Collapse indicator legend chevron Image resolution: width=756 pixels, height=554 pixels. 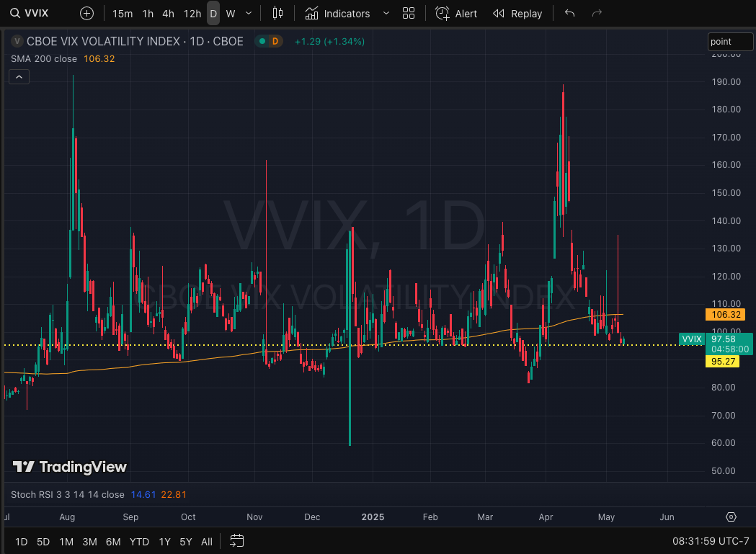[x=19, y=76]
